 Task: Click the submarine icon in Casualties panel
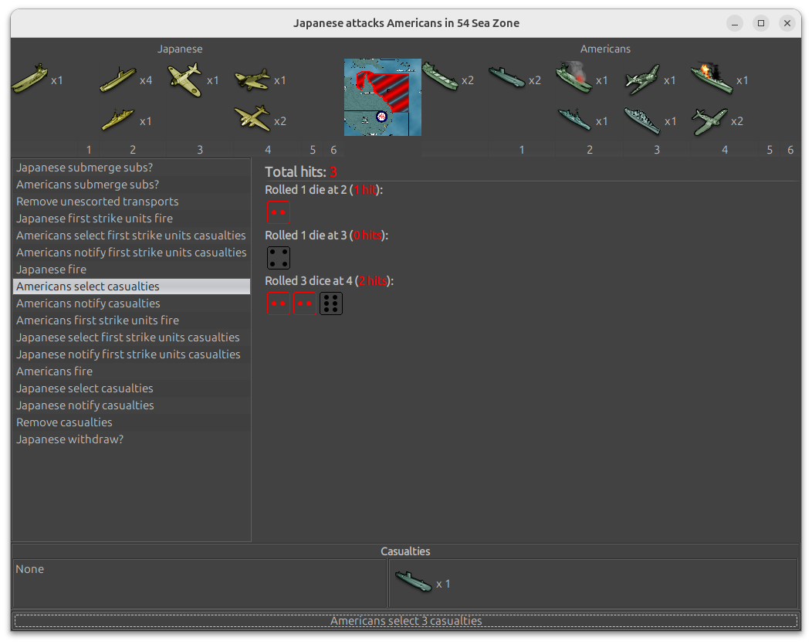click(413, 582)
